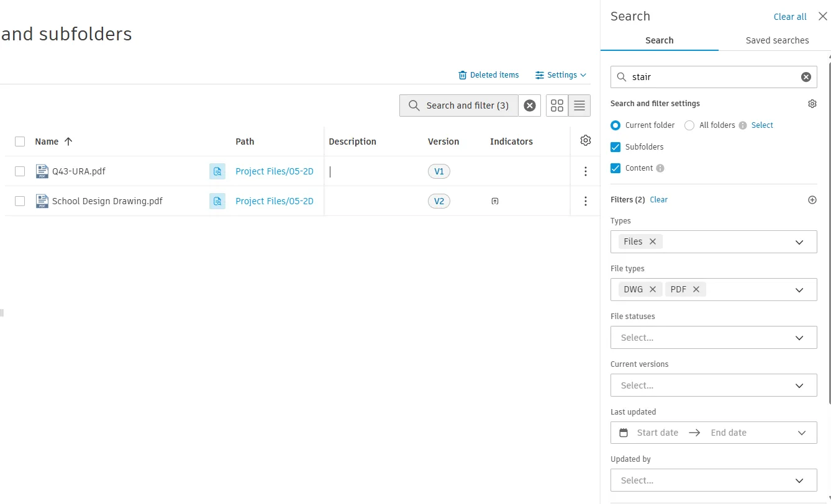Click the calendar icon in Last updated
The image size is (831, 504).
(624, 433)
